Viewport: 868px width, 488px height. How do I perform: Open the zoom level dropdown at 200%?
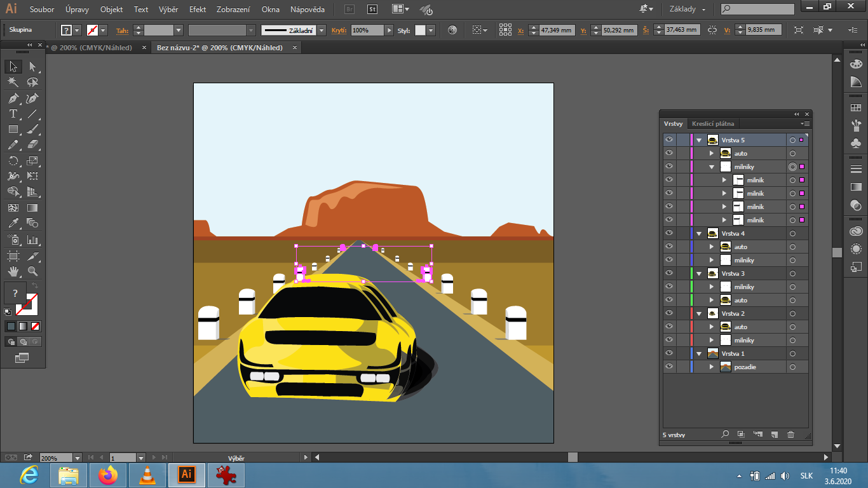[x=78, y=457]
